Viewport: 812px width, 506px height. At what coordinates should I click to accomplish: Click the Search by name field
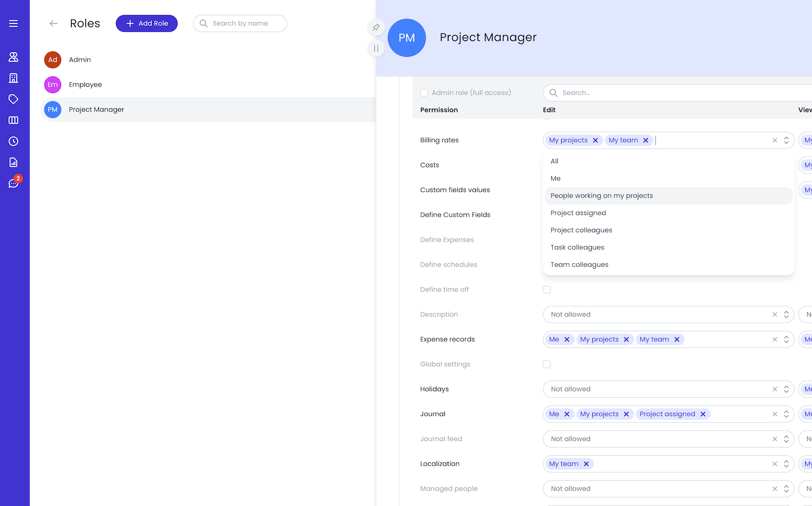(x=240, y=23)
